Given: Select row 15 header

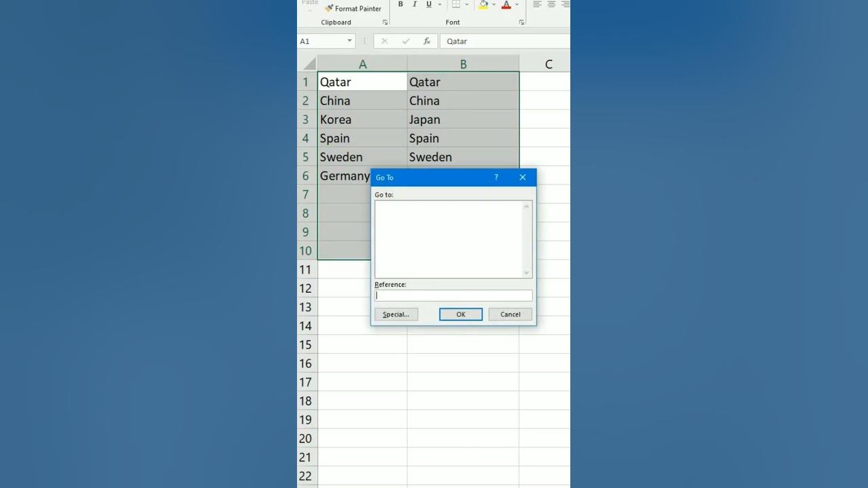Looking at the screenshot, I should (x=306, y=344).
